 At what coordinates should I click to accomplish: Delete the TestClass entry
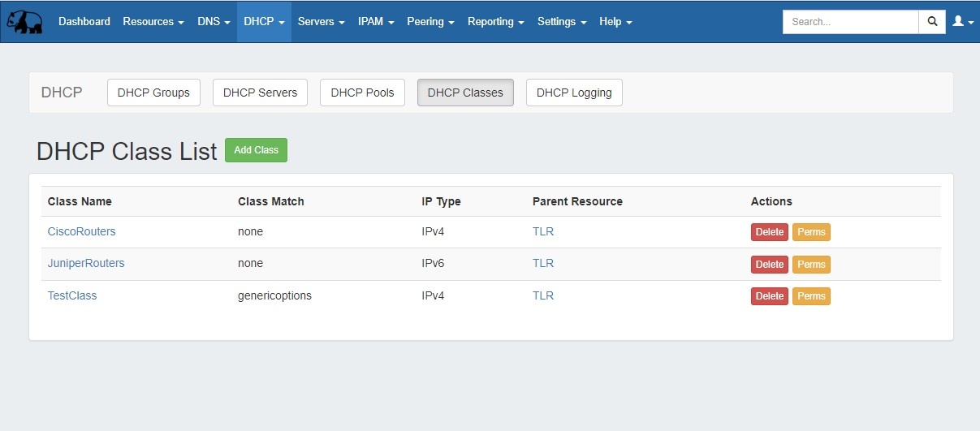(x=769, y=296)
